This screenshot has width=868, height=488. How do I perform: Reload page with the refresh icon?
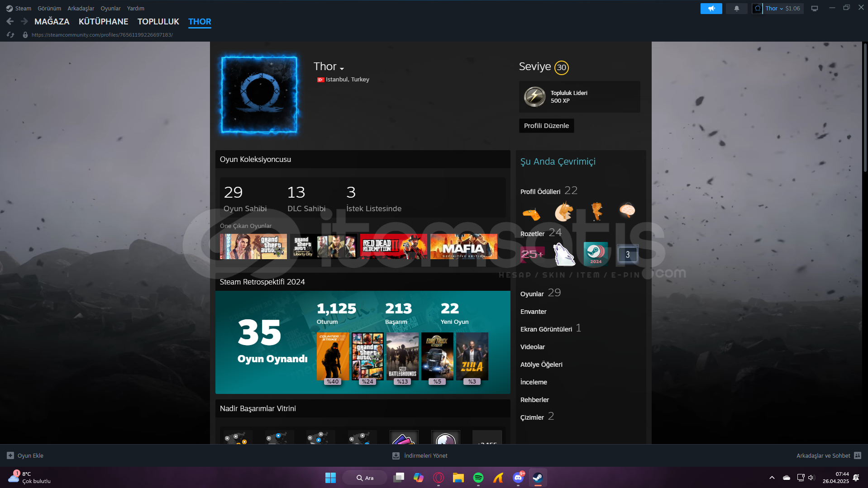10,35
